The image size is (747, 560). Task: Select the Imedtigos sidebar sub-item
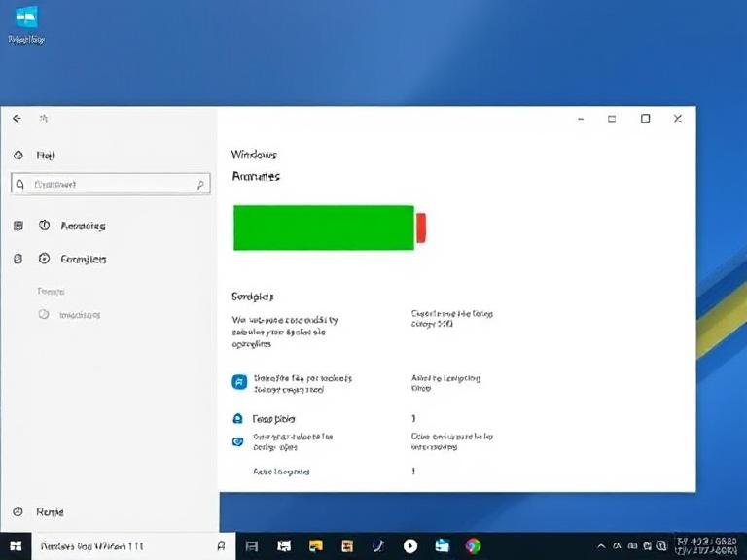[x=80, y=315]
